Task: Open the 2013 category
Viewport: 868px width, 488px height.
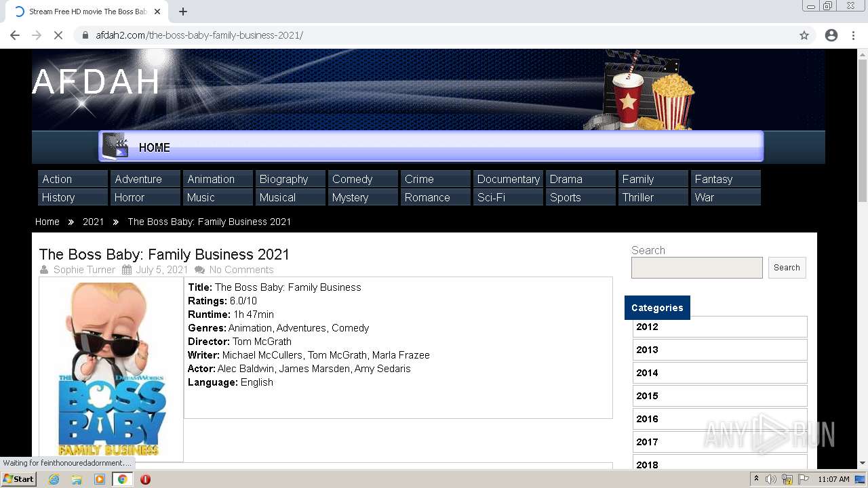Action: click(x=720, y=350)
